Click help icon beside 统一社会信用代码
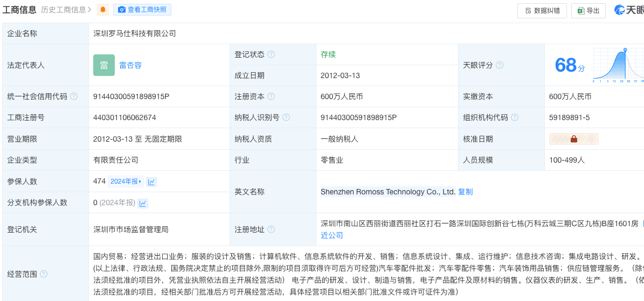 74,96
